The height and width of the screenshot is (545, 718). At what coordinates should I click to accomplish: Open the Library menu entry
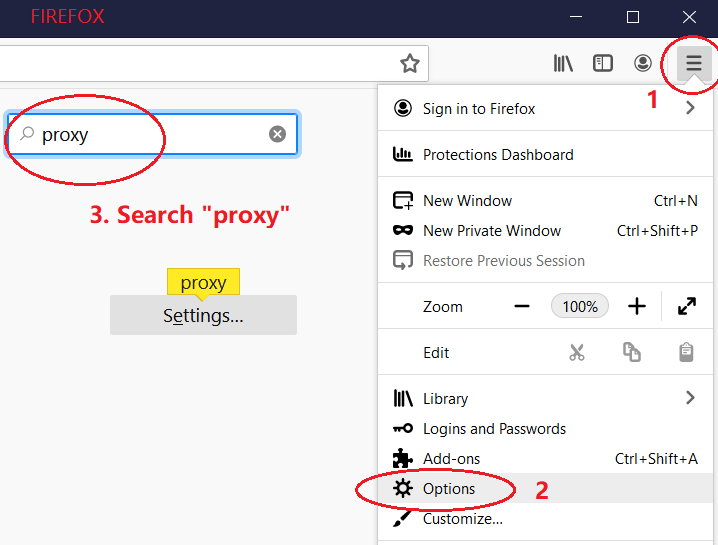coord(545,398)
